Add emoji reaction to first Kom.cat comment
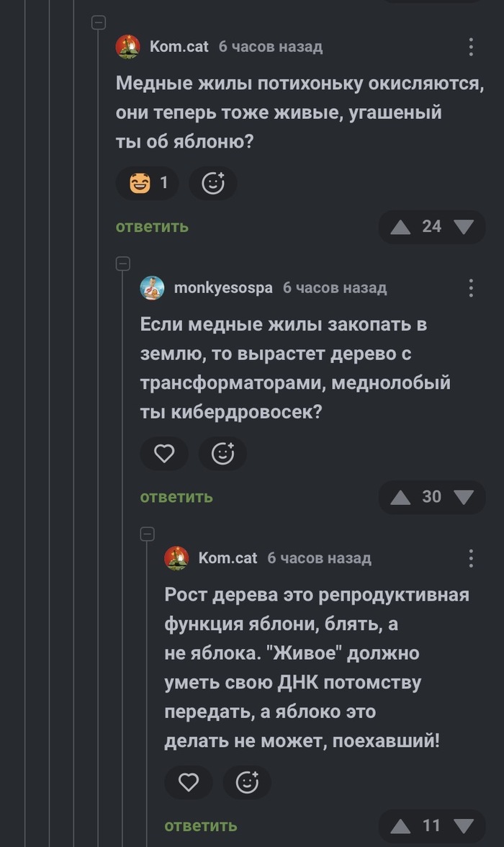The width and height of the screenshot is (504, 847). click(x=213, y=184)
